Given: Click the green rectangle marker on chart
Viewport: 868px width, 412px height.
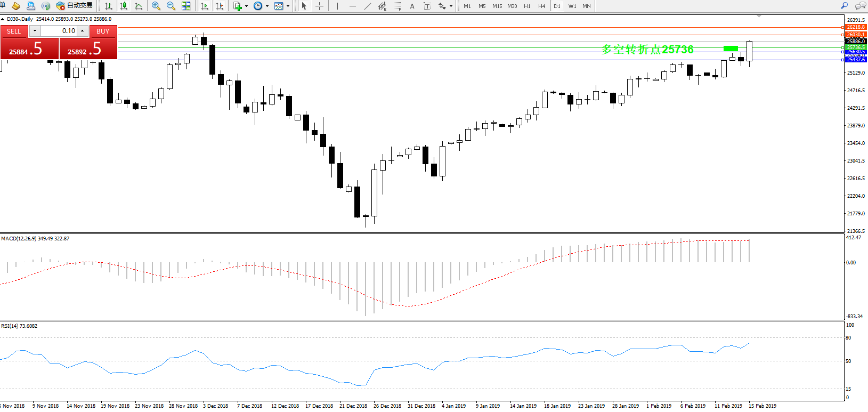Looking at the screenshot, I should pyautogui.click(x=731, y=49).
